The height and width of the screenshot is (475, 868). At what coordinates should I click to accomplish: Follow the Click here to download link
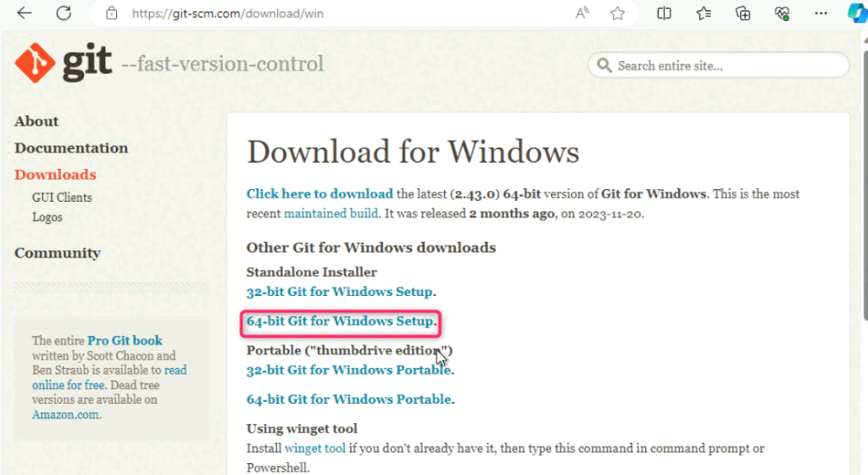coord(320,193)
